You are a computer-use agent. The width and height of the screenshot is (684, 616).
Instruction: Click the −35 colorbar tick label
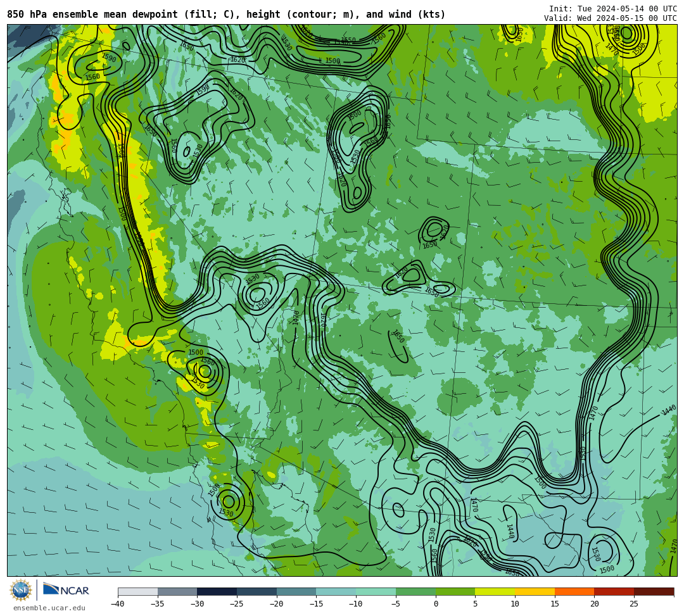(158, 604)
